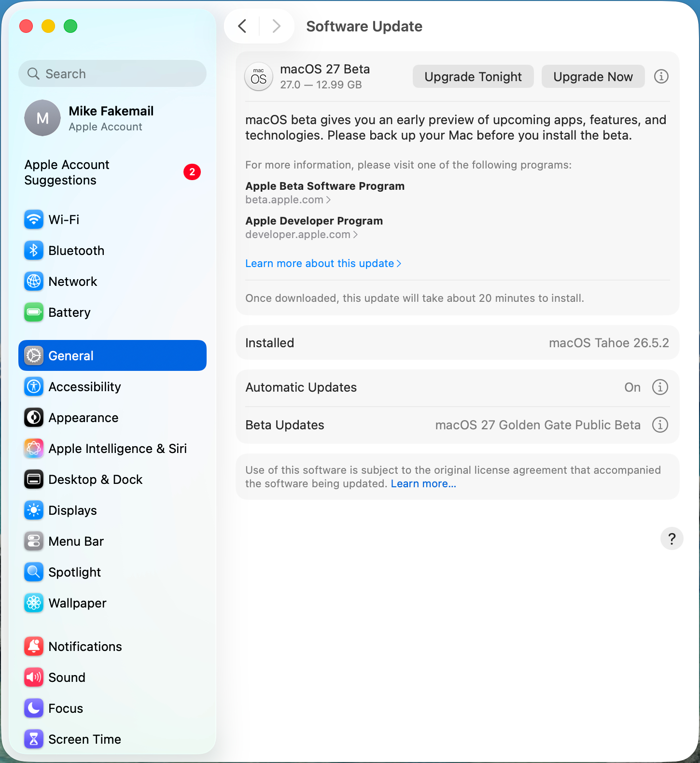
Task: Click Beta Updates info icon
Action: [x=660, y=424]
